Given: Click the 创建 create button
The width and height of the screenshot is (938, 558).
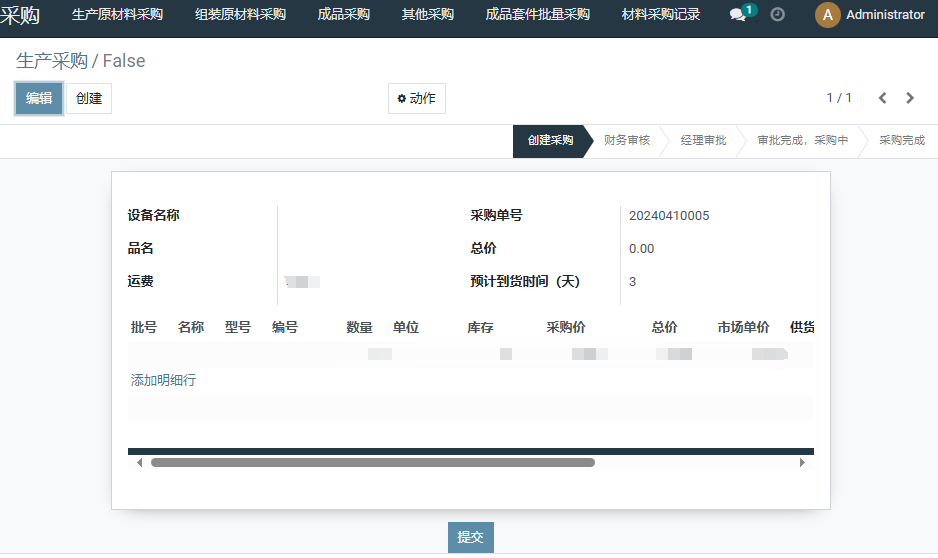Looking at the screenshot, I should [89, 98].
